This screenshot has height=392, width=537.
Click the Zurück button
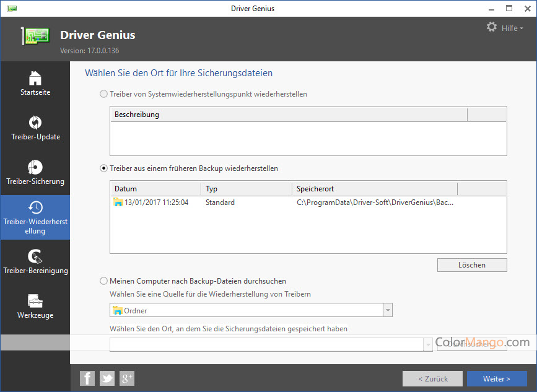[432, 378]
